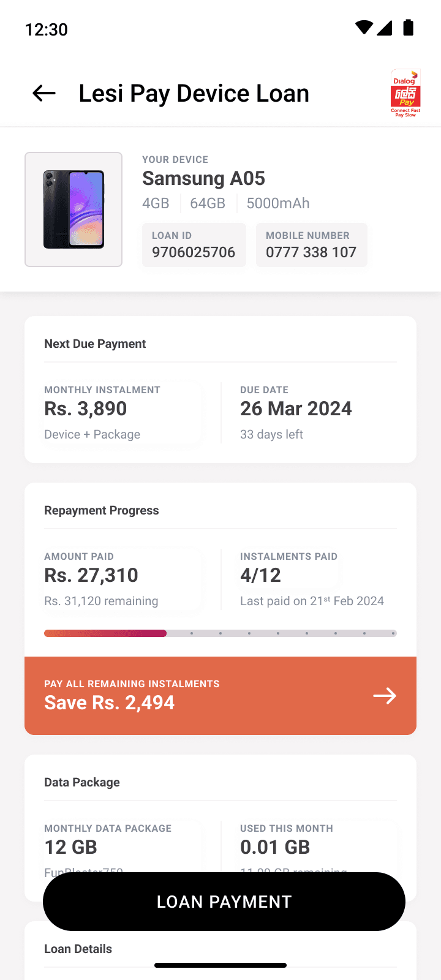Open the Loan Payment button

(x=224, y=902)
